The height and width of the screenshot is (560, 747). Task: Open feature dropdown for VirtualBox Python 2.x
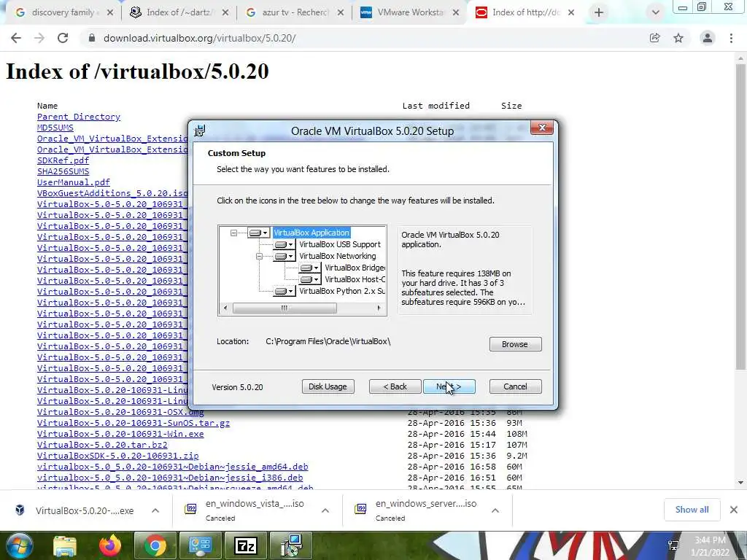(x=285, y=291)
